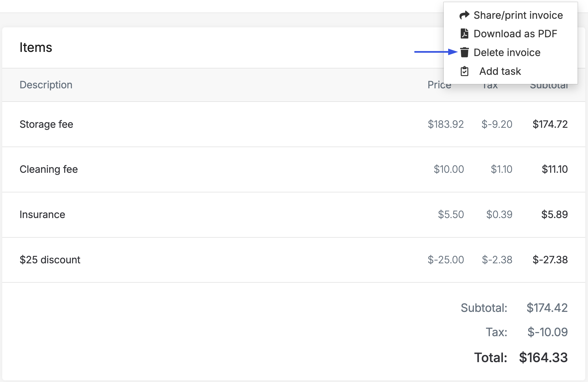Click the $-27.38 discount subtotal
Viewport: 588px width, 382px height.
pos(550,260)
